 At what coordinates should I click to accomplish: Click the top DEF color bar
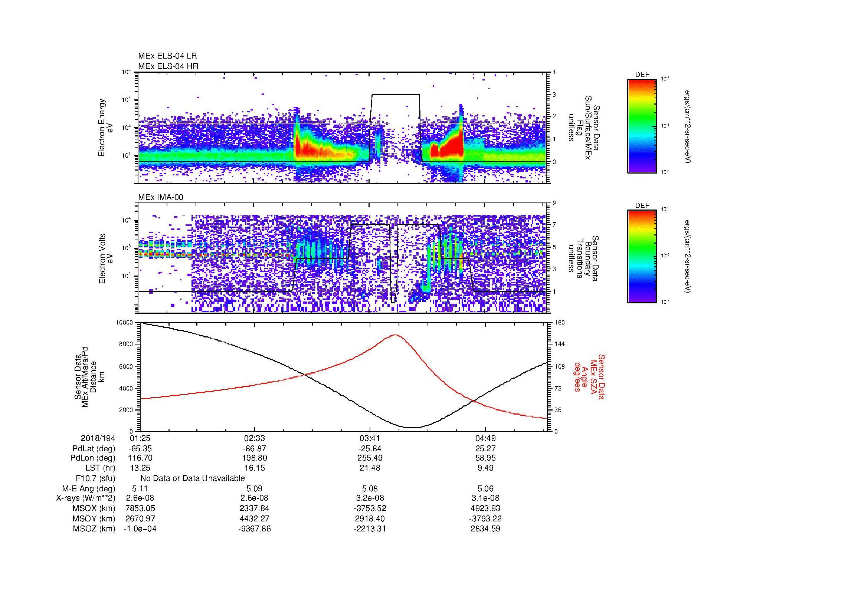point(642,126)
